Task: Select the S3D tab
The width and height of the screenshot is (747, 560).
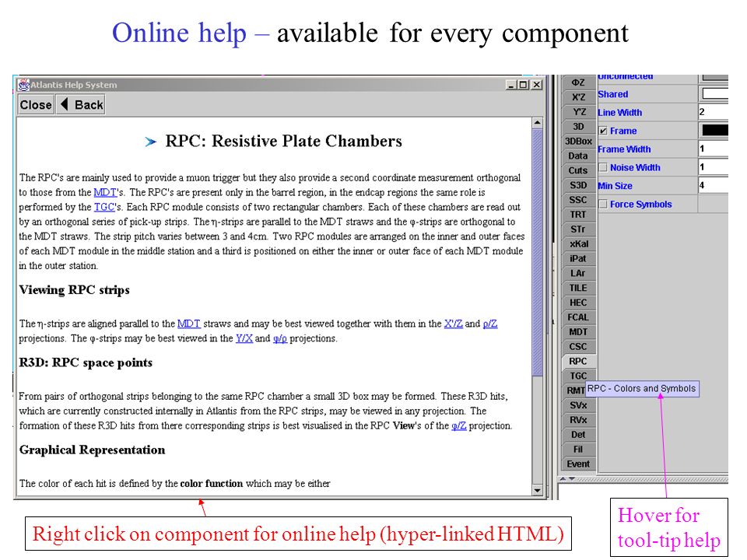Action: (x=578, y=185)
